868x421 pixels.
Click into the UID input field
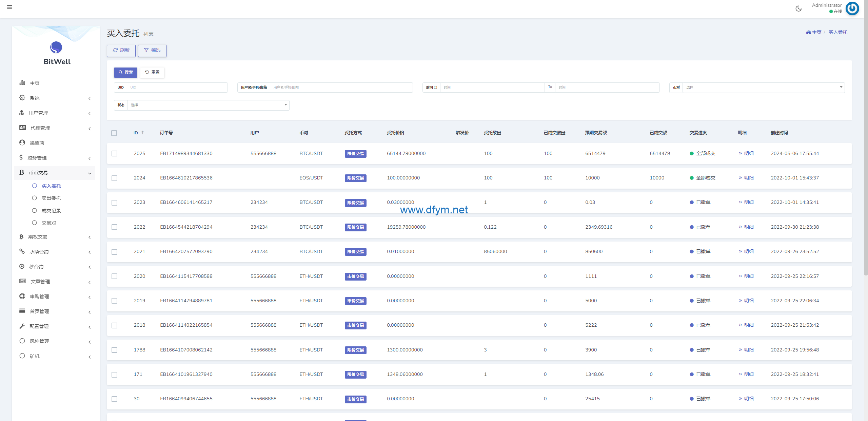(x=177, y=88)
